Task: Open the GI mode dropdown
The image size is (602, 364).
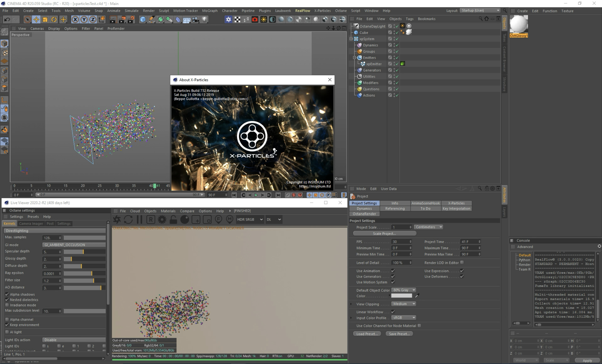Action: point(74,245)
